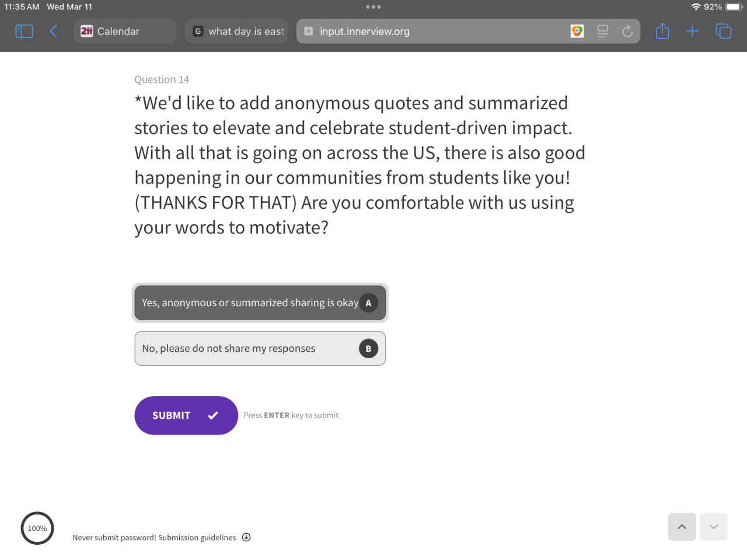Go back using the browser back arrow
The width and height of the screenshot is (747, 560).
point(54,32)
